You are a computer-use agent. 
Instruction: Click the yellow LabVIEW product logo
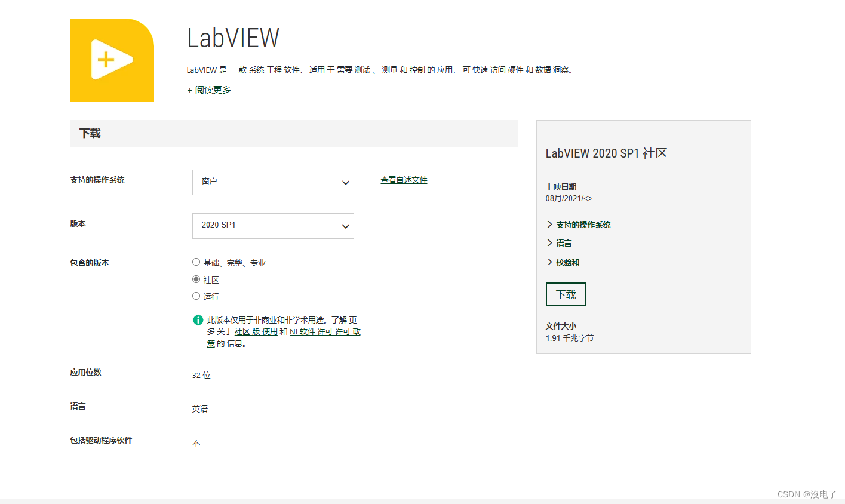click(x=112, y=60)
